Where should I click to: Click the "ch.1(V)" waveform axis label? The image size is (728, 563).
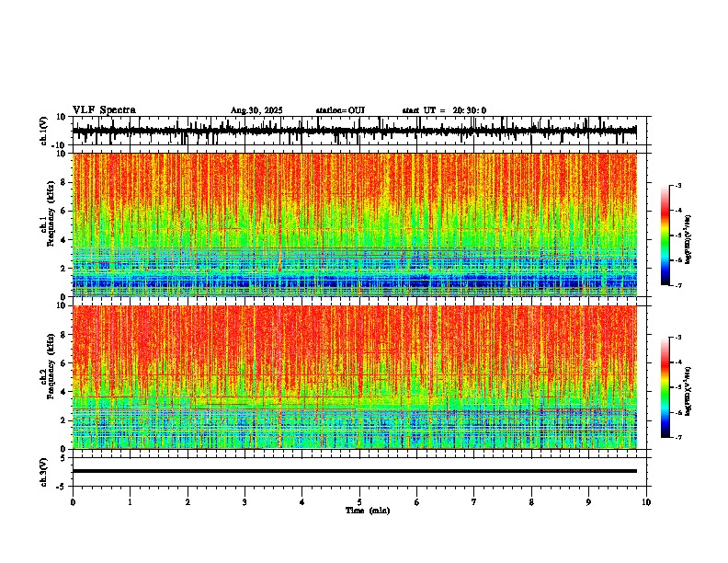point(44,131)
